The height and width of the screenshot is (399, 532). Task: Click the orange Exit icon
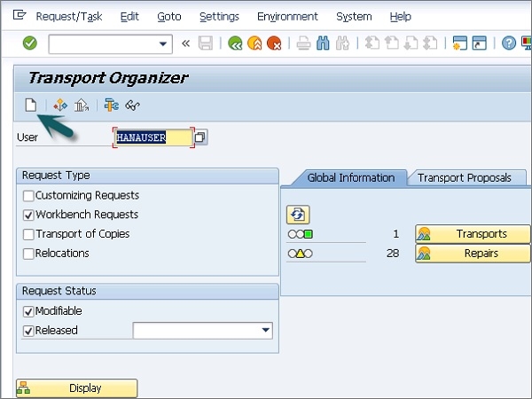[254, 43]
